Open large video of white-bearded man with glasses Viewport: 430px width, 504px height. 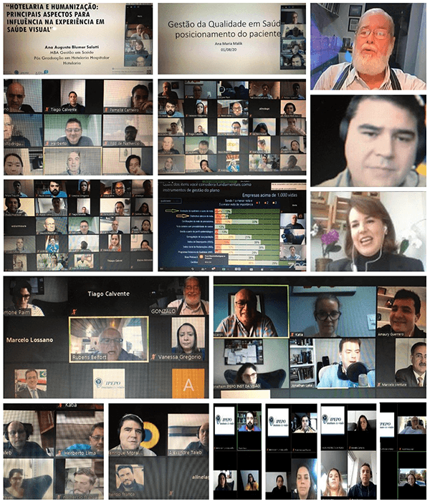tap(368, 47)
